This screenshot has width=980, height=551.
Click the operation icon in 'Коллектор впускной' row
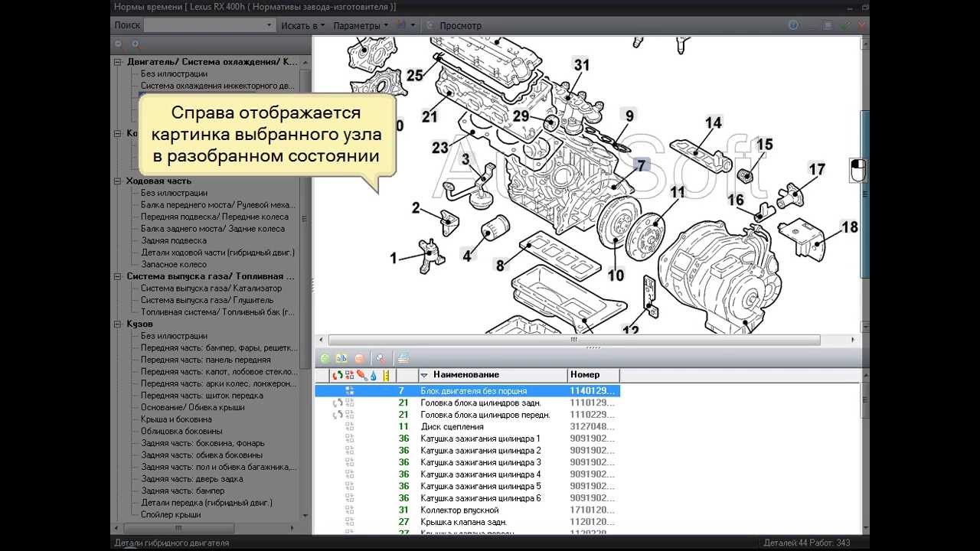(x=349, y=510)
